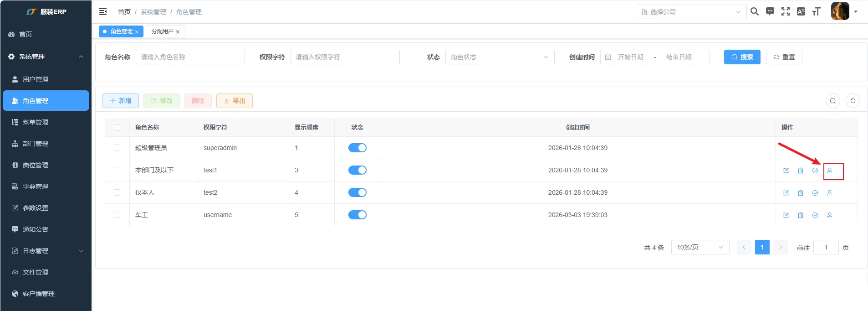Click the assign user icon for 本部门及以下
Viewport: 868px width, 311px height.
pyautogui.click(x=829, y=171)
